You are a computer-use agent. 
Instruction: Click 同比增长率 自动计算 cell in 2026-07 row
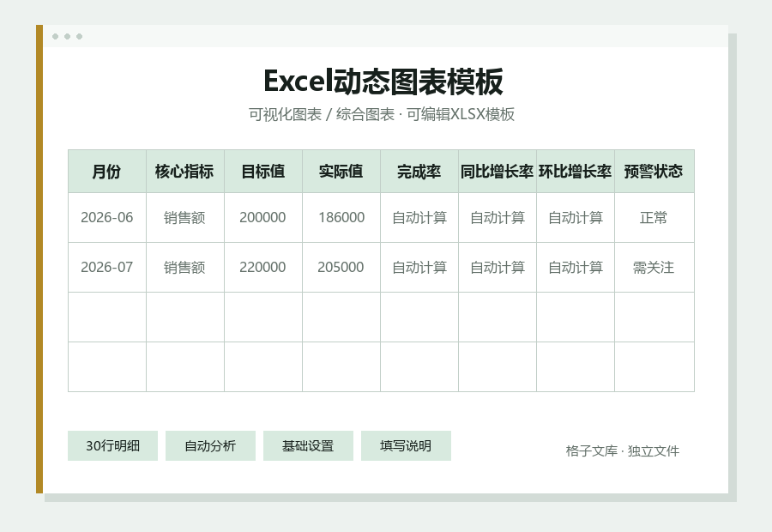(x=498, y=268)
